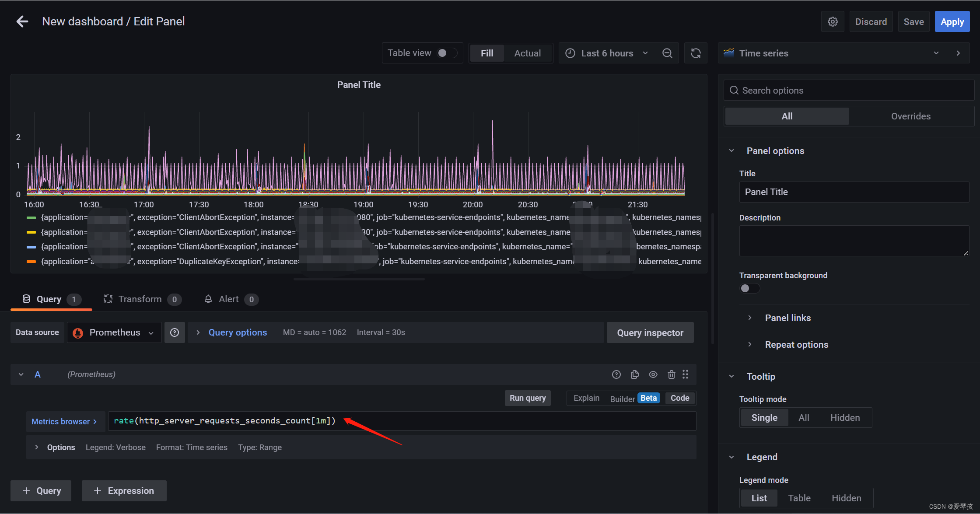
Task: Open the Time series visualization dropdown
Action: [936, 53]
